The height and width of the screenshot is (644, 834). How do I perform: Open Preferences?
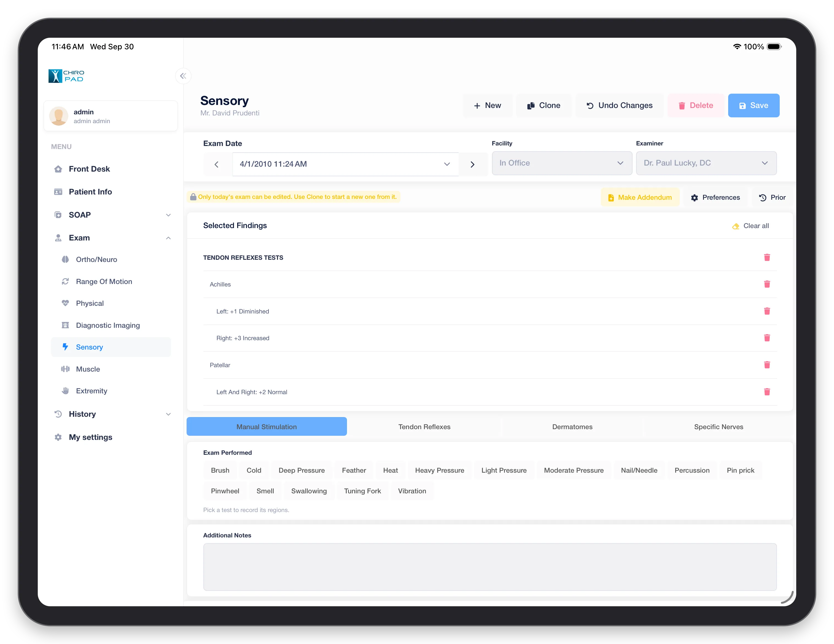(715, 197)
